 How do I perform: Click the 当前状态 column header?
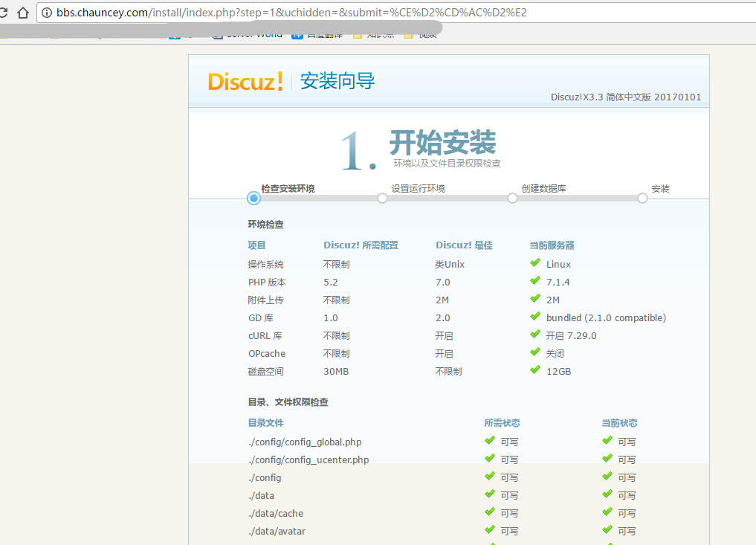click(x=619, y=423)
